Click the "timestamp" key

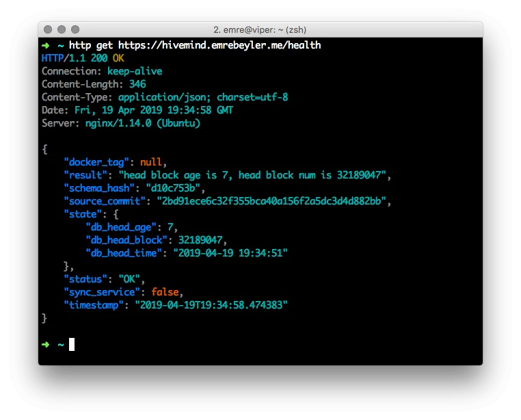[x=94, y=305]
